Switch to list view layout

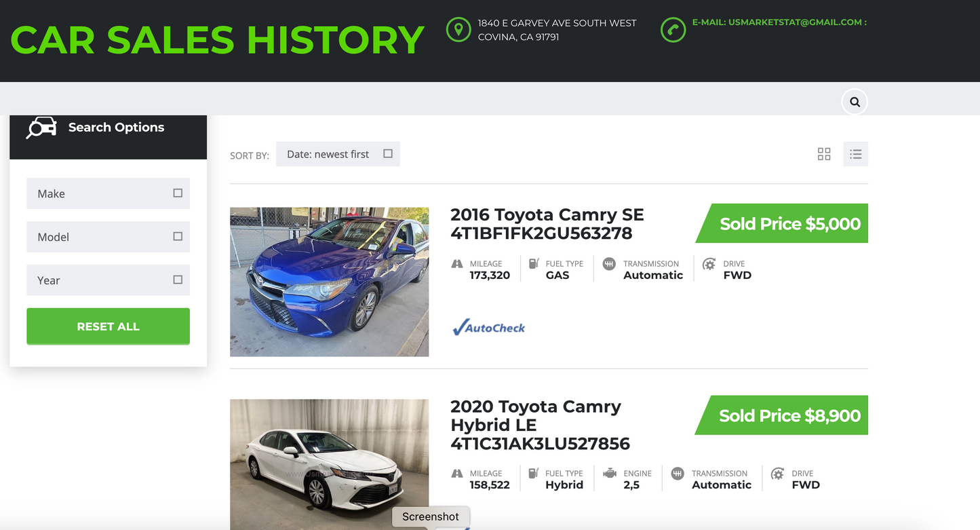coord(856,154)
